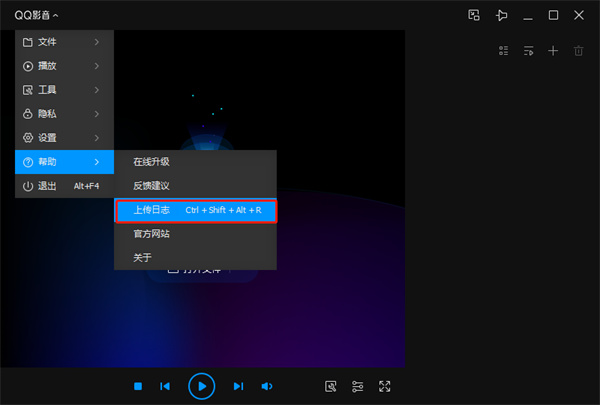Choose 退出 to quit the player
Image resolution: width=600 pixels, height=405 pixels.
pyautogui.click(x=64, y=186)
